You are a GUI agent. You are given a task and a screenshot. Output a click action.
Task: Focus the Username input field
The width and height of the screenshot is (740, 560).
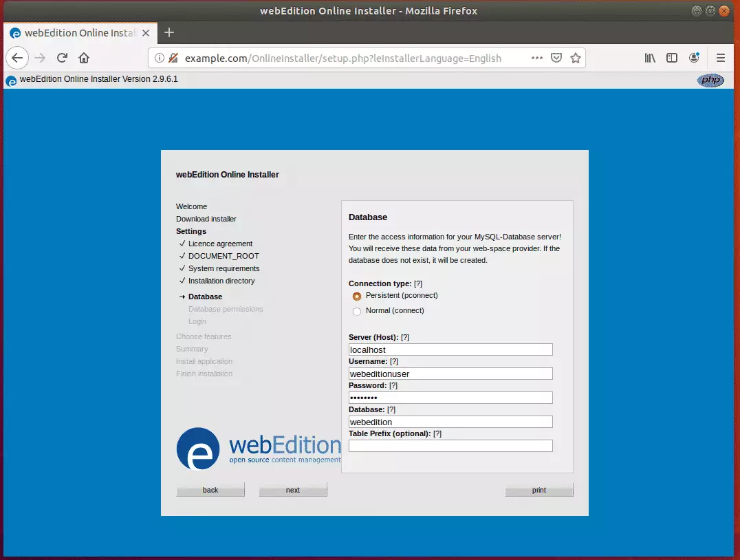(x=450, y=374)
